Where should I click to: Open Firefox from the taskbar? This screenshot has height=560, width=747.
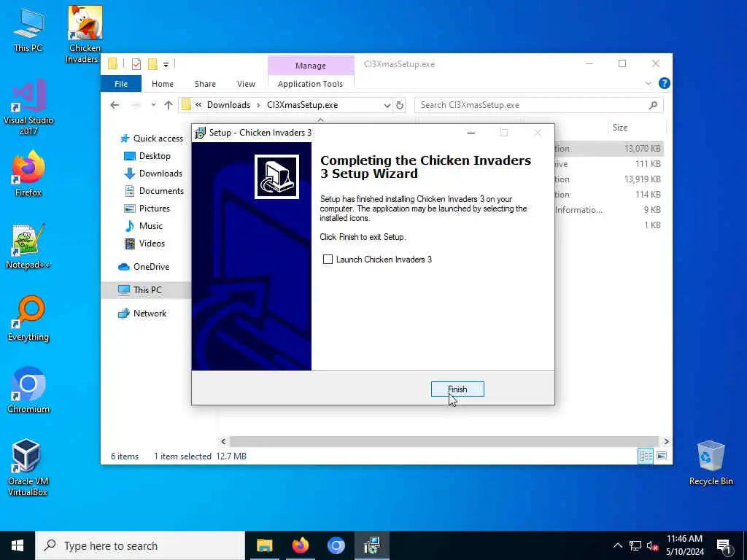pyautogui.click(x=300, y=545)
